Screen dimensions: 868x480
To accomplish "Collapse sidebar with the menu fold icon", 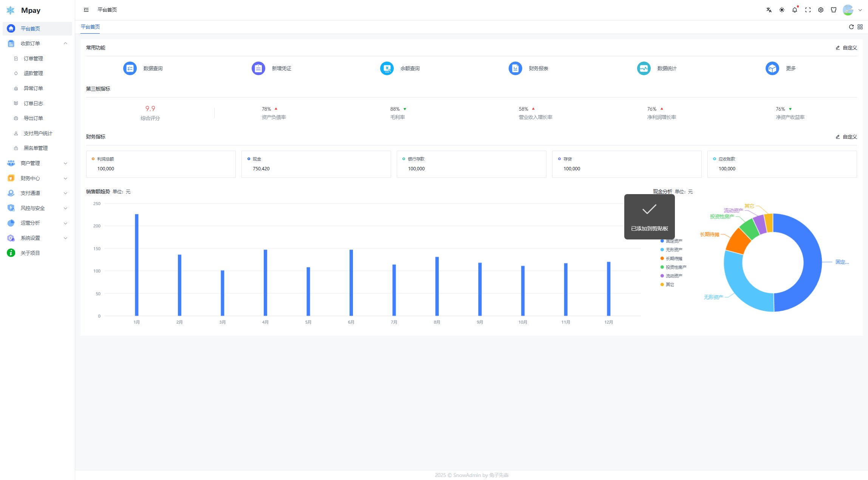I will point(86,10).
